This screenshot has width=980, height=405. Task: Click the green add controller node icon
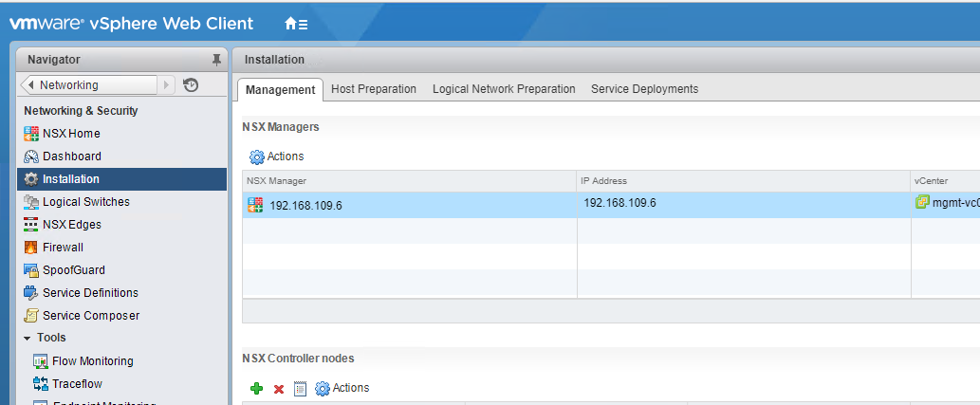(x=256, y=389)
